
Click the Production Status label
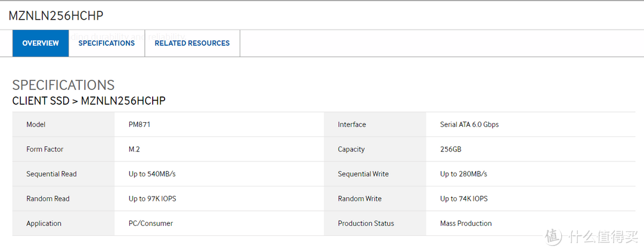pos(366,223)
